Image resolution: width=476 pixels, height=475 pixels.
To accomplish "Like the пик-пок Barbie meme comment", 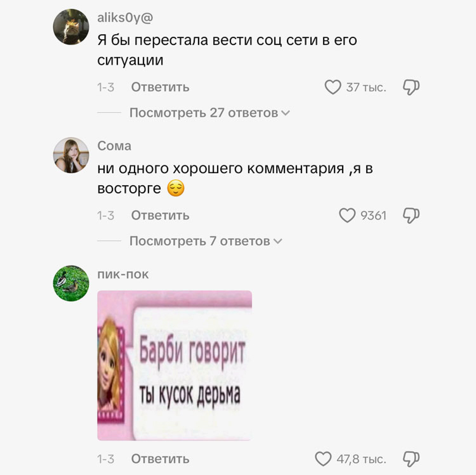I will pyautogui.click(x=323, y=459).
